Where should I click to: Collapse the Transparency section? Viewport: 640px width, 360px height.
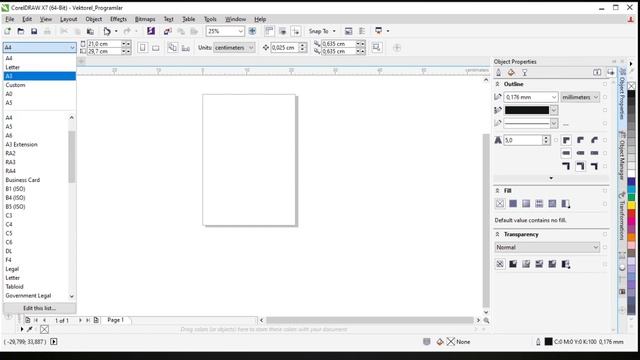(x=497, y=234)
